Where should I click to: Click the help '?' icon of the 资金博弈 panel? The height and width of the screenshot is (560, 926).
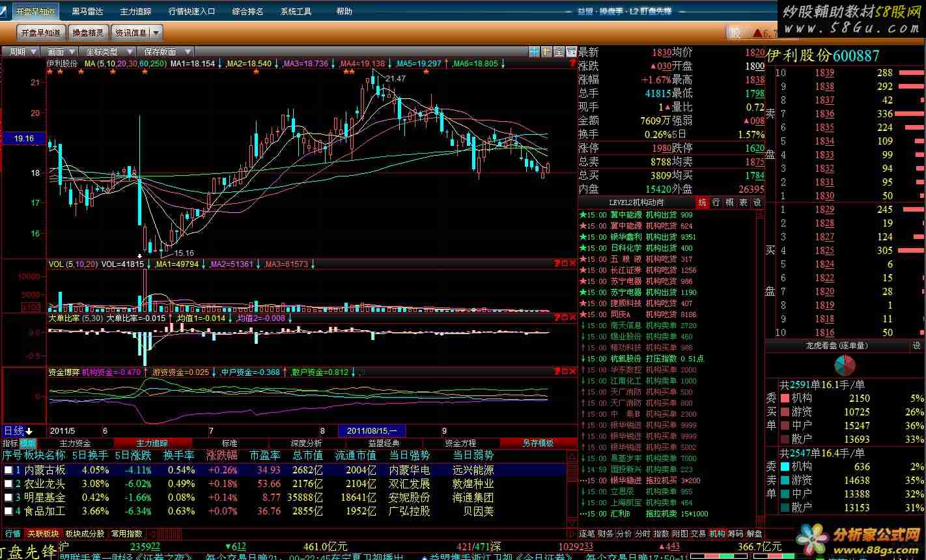(557, 372)
